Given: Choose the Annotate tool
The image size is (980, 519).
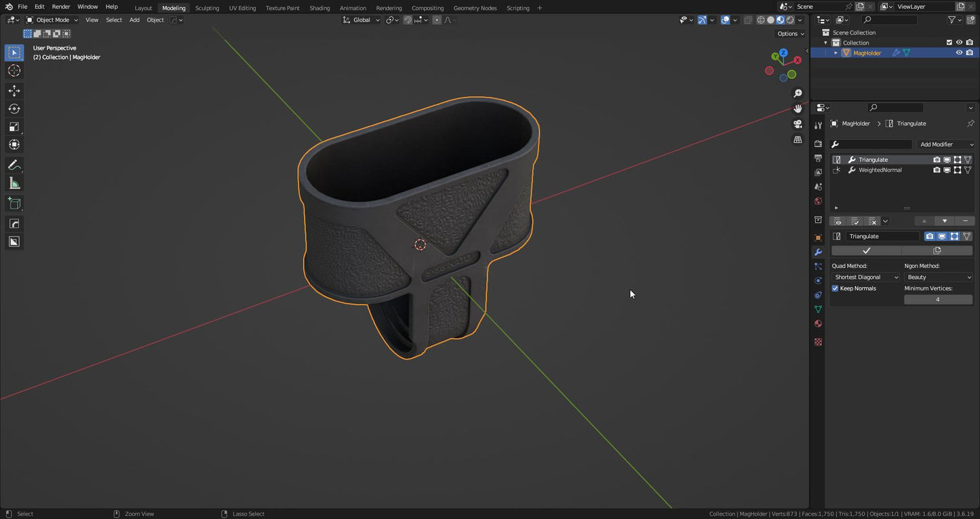Looking at the screenshot, I should (x=14, y=166).
